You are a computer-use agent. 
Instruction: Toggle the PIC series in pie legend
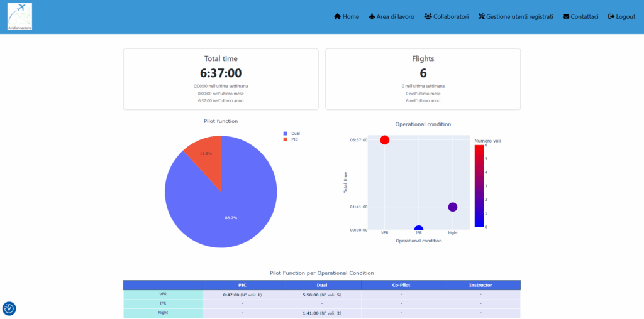point(294,139)
